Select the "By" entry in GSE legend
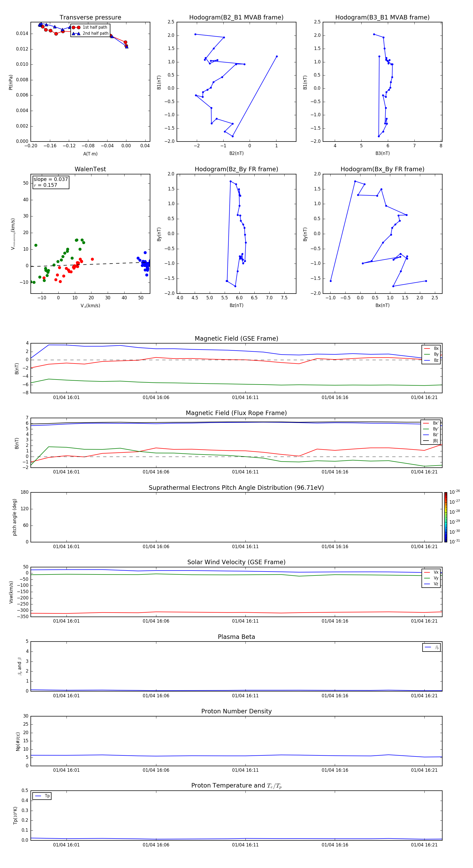 pos(431,354)
